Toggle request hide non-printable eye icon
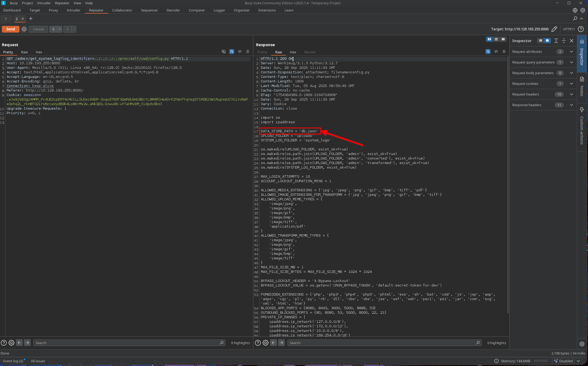588x366 pixels. tap(224, 52)
